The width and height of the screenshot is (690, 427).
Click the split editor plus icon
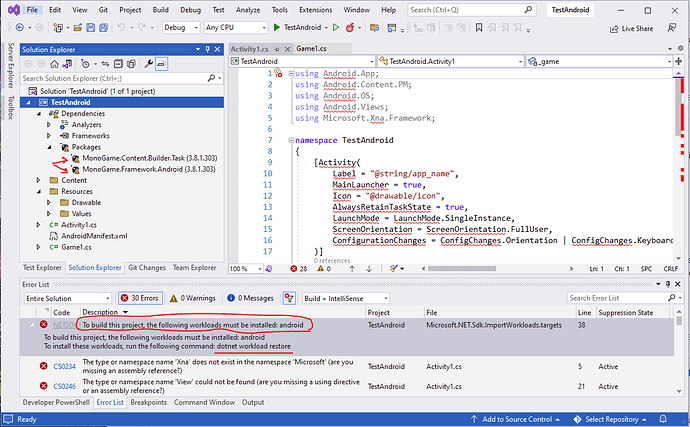point(679,61)
